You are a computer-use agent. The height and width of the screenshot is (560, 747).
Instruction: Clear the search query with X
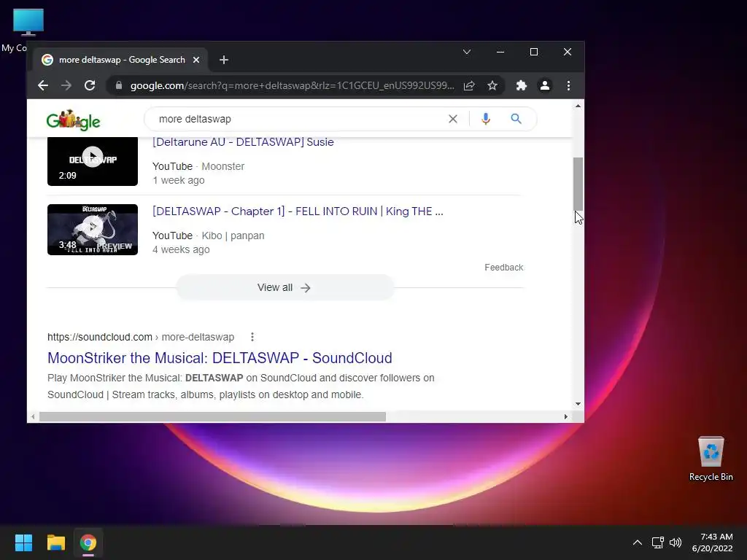click(453, 119)
